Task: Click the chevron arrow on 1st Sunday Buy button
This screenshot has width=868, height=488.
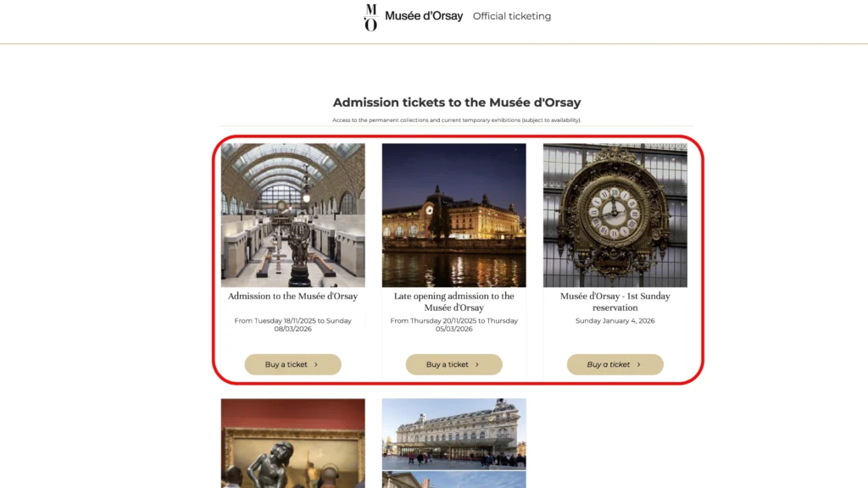Action: [x=638, y=364]
